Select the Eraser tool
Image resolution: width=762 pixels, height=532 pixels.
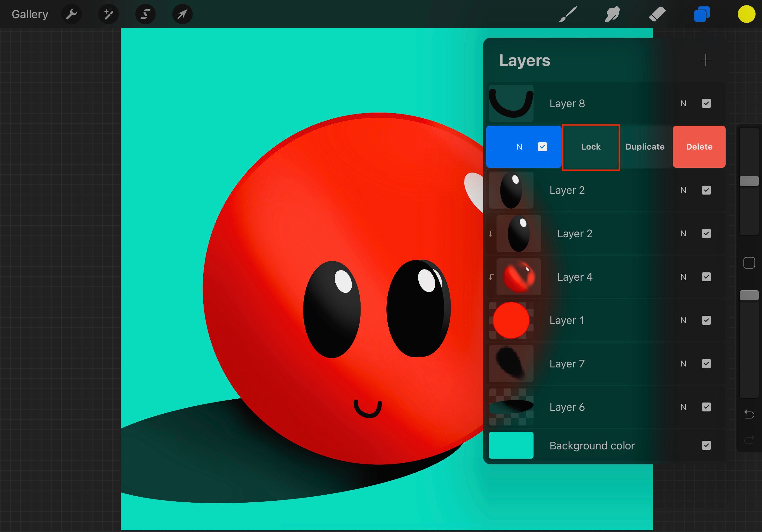coord(657,14)
